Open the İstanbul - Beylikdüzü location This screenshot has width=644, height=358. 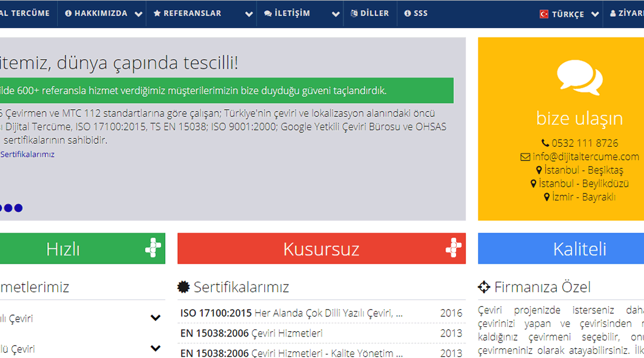click(584, 183)
